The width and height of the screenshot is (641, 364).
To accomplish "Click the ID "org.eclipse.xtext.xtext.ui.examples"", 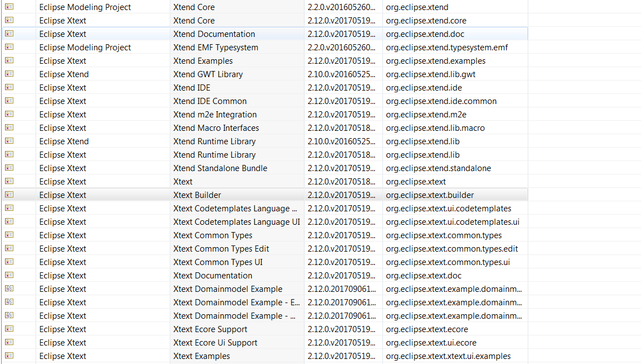I will click(449, 357).
